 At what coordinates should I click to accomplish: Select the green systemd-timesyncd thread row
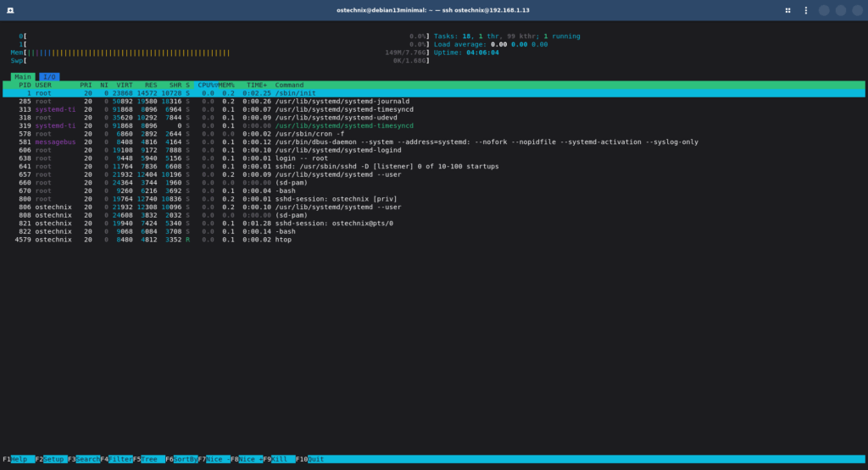(x=434, y=125)
